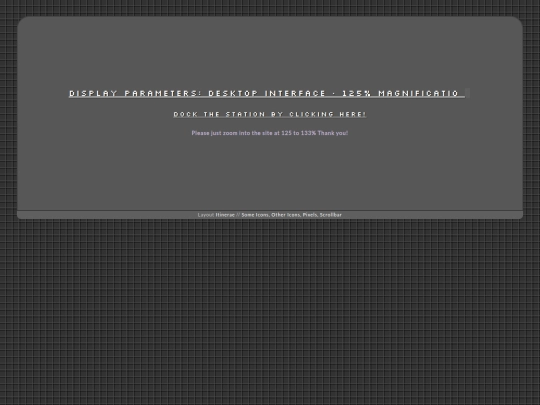Click the 'Please just zoom into the site' note
540x405 pixels.
(x=270, y=133)
